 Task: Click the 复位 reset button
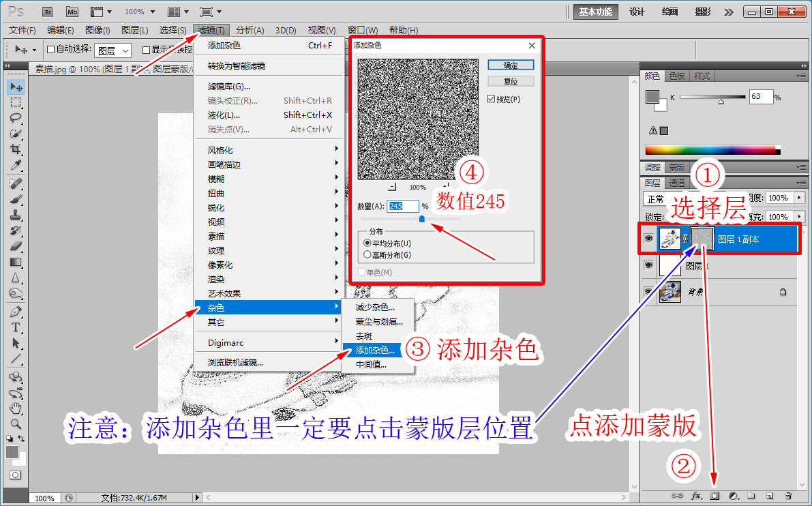511,81
